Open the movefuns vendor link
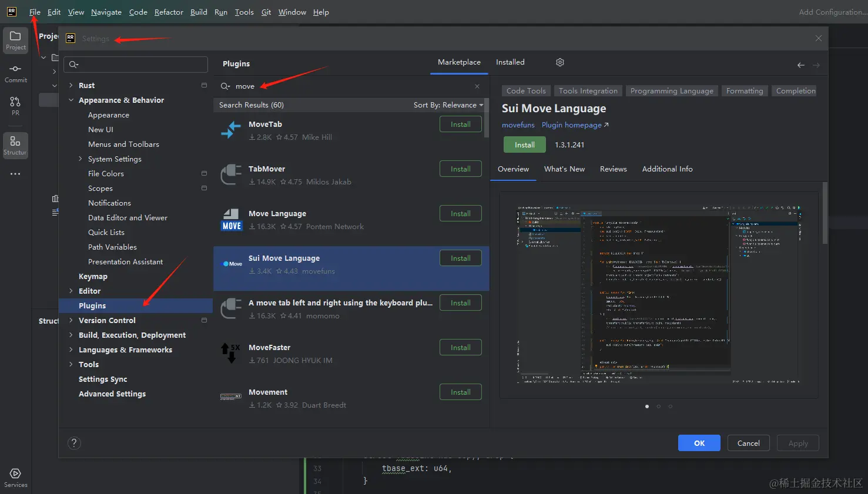868x494 pixels. pos(518,125)
